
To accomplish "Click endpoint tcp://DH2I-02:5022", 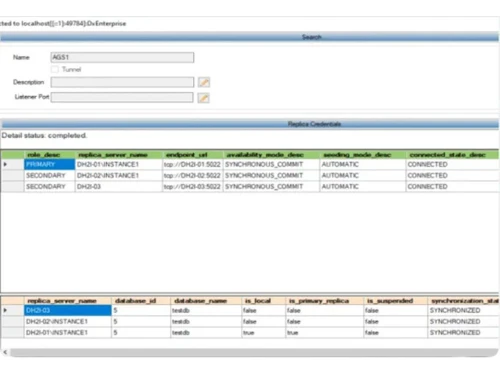I will pos(193,175).
